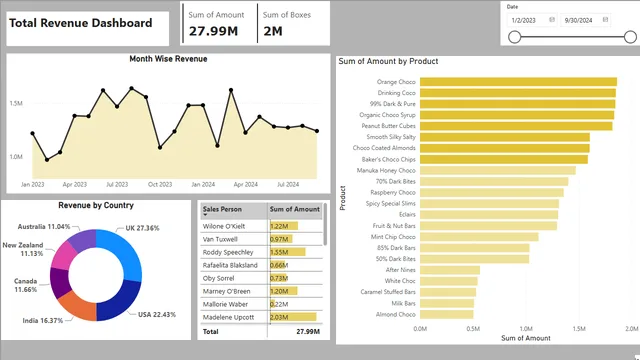The height and width of the screenshot is (360, 640).
Task: Click the Fruit & Nut Bars bar
Action: point(489,226)
